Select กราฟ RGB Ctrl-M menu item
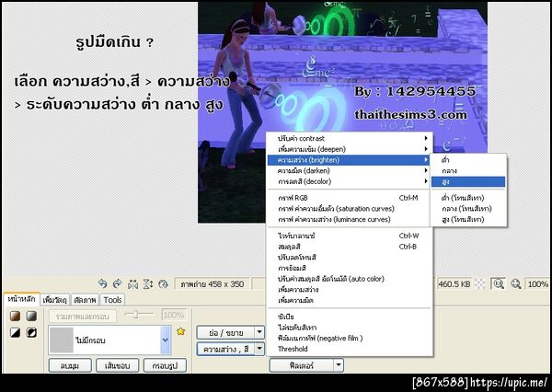The image size is (552, 392). 349,198
